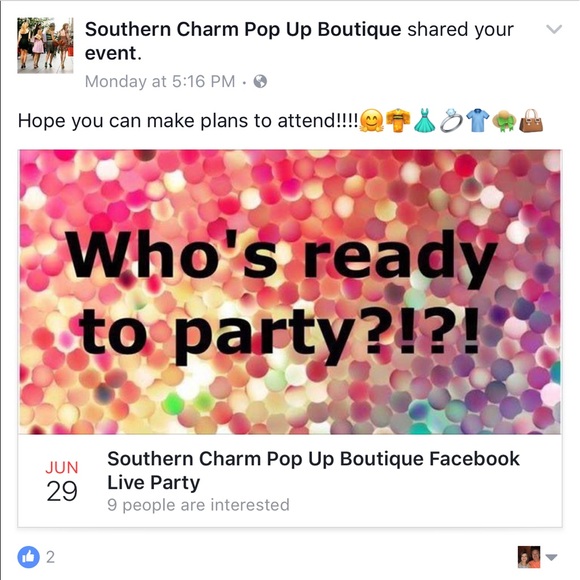The image size is (580, 580).
Task: Click the blue shirt emoji
Action: pos(478,121)
